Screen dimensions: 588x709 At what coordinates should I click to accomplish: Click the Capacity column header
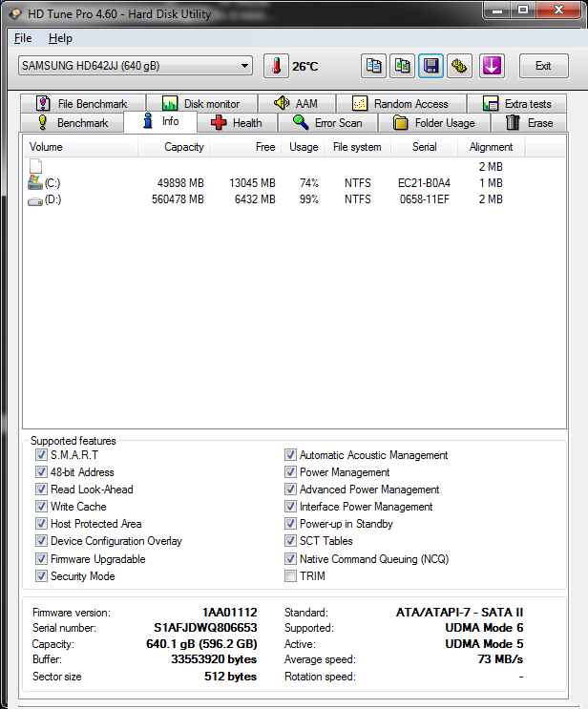pos(174,147)
